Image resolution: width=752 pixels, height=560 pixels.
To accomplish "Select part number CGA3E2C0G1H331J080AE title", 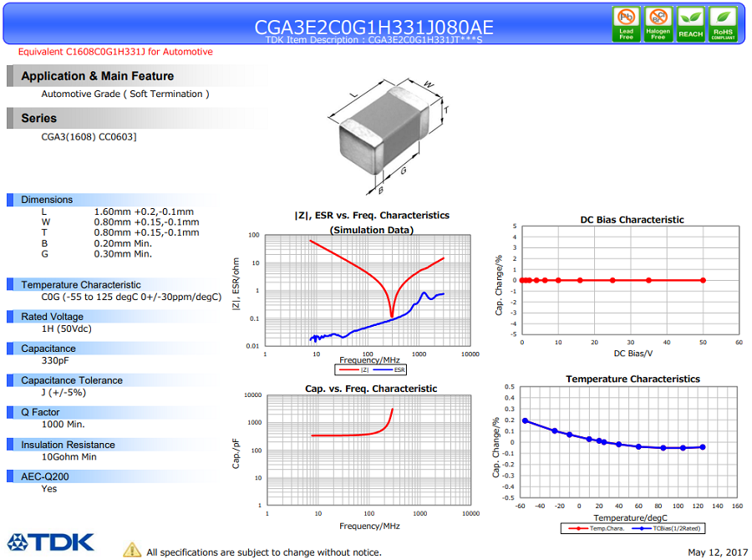I will (373, 27).
